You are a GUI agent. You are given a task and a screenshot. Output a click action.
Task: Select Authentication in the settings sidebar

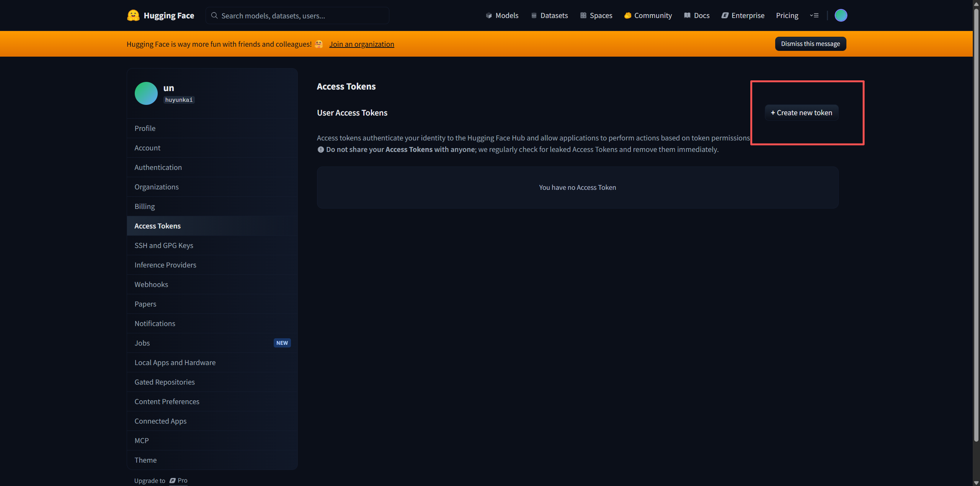(x=158, y=168)
